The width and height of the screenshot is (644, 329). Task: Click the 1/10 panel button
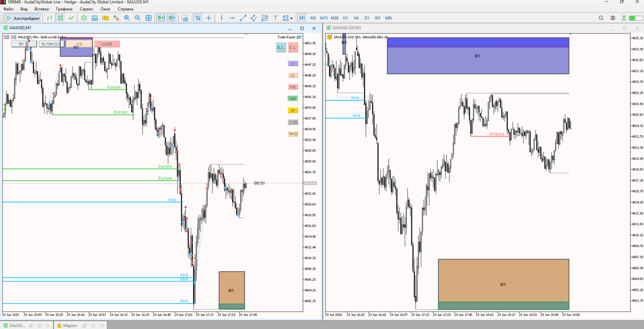293,122
